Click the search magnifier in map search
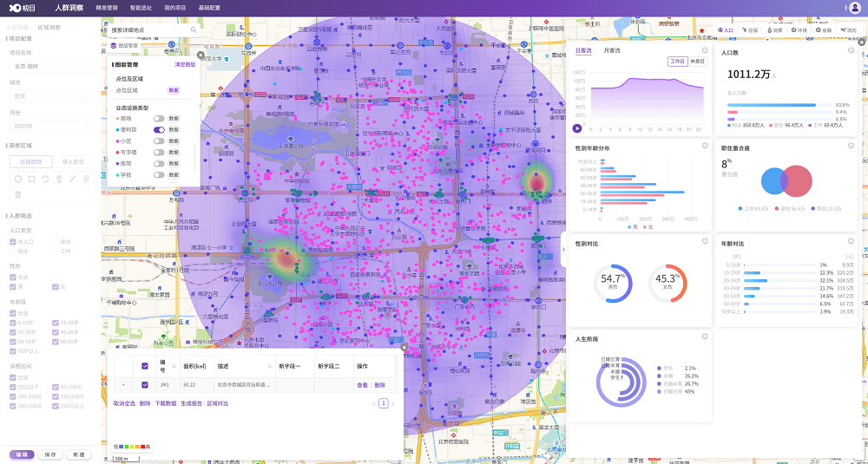Viewport: 868px width, 464px height. [x=193, y=29]
